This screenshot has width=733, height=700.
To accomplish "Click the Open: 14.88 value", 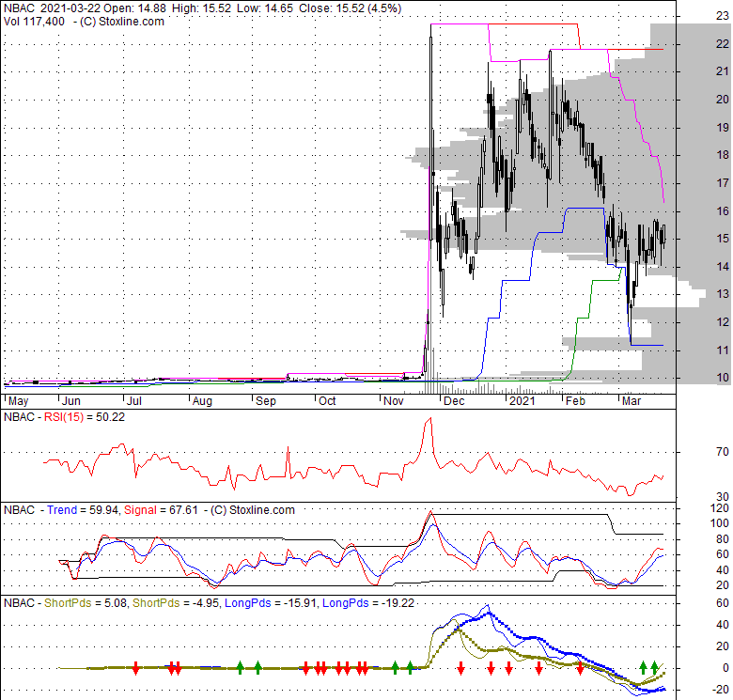I will point(136,8).
